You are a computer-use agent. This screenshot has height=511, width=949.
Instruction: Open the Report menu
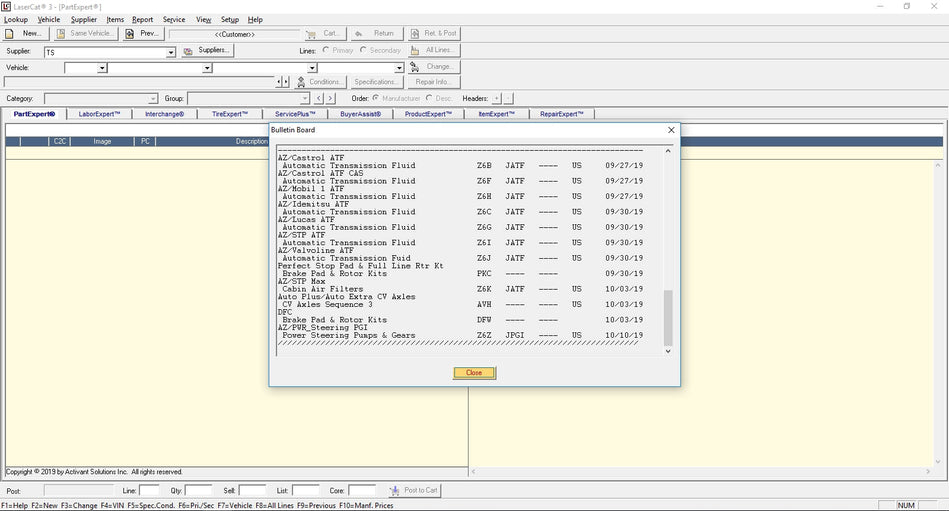(x=143, y=19)
